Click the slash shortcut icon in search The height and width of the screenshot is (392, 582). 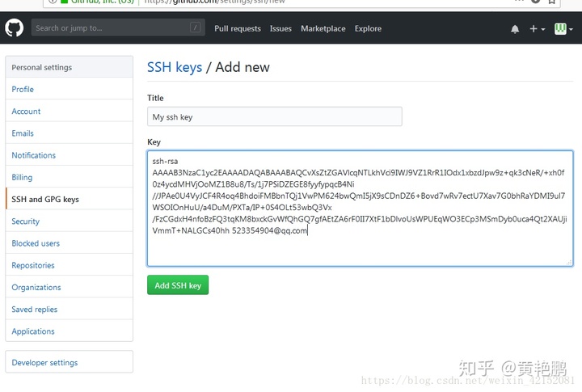[196, 27]
